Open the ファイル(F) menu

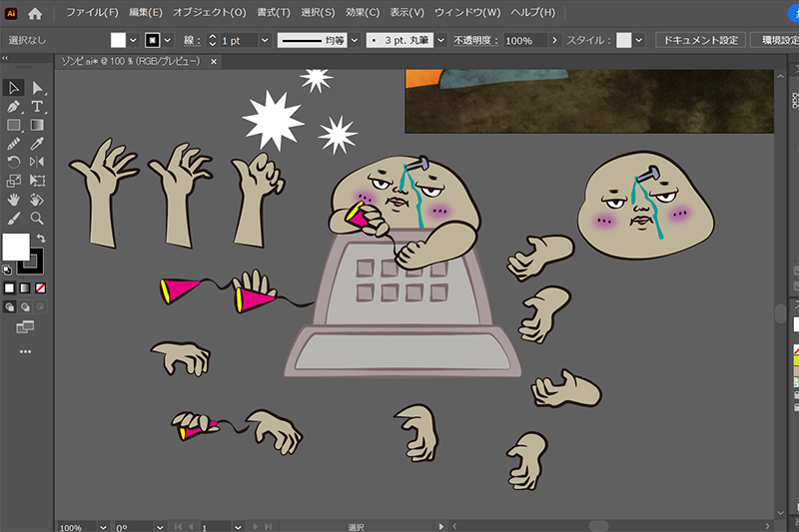[x=92, y=14]
